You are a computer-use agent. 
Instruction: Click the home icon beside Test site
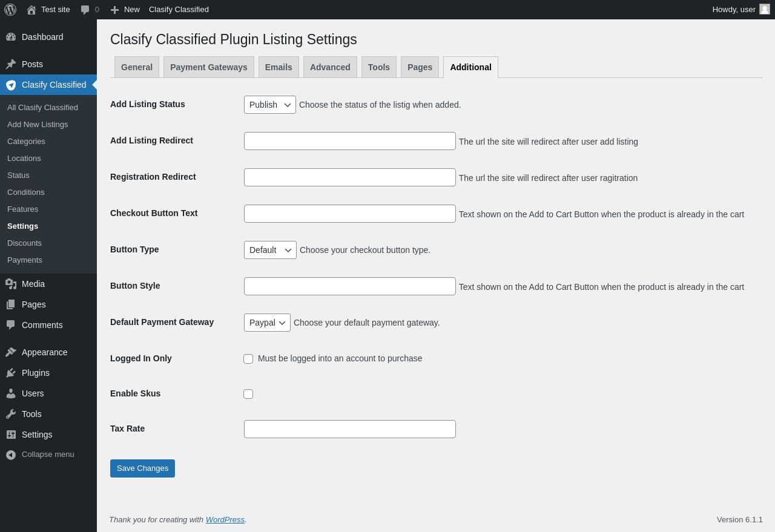[x=31, y=10]
